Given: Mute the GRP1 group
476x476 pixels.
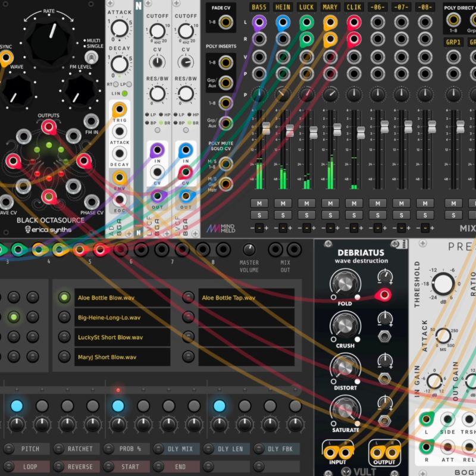Looking at the screenshot, I should click(453, 203).
